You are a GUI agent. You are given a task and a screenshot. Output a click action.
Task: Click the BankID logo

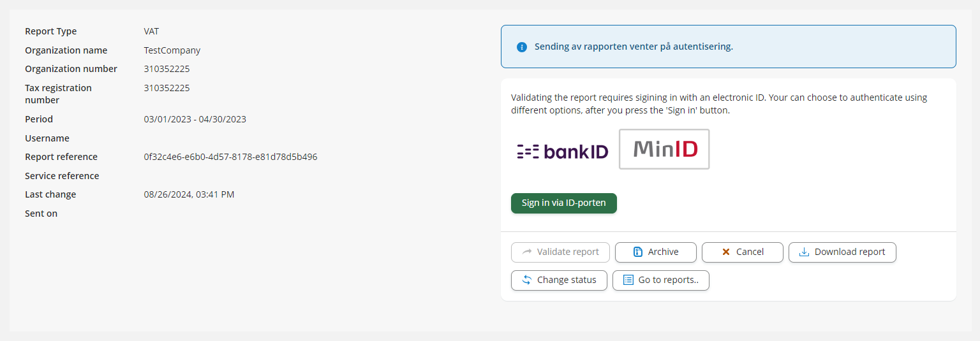point(562,151)
